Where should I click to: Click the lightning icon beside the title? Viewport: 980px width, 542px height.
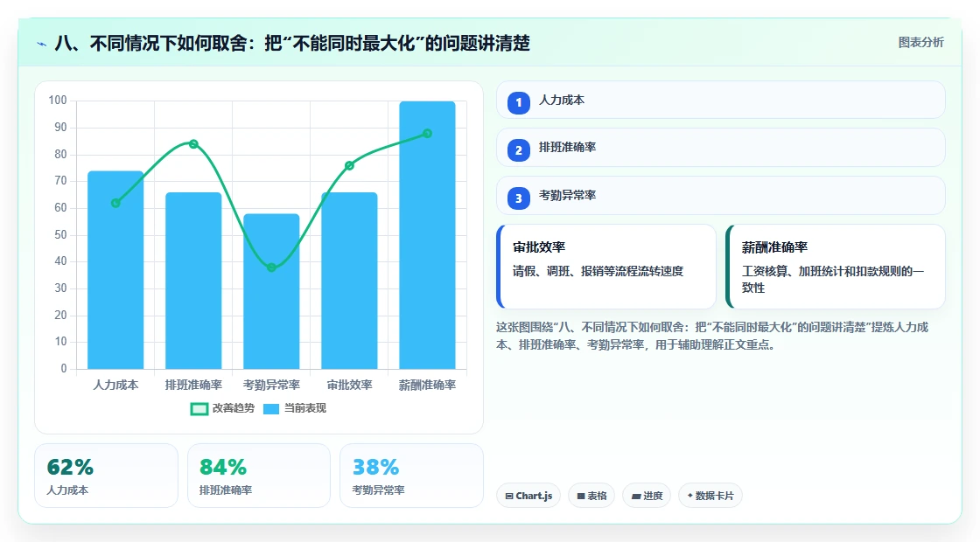(x=42, y=44)
